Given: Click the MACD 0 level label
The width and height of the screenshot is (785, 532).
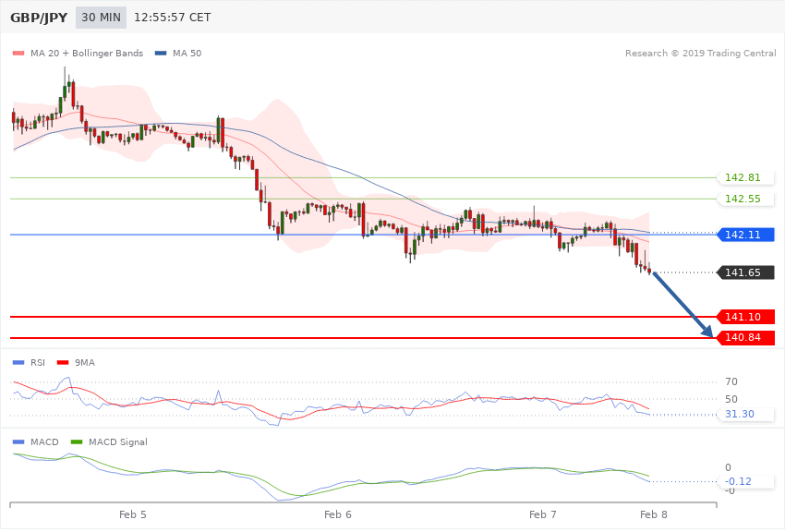Looking at the screenshot, I should coord(728,467).
